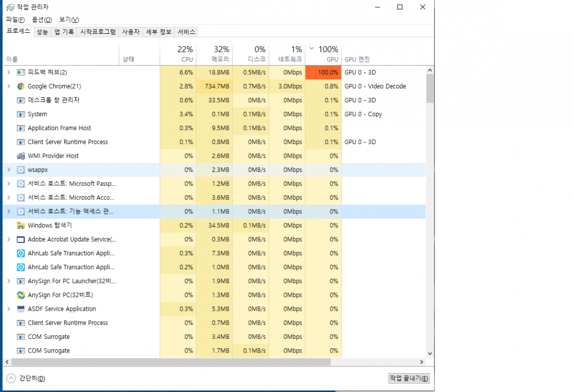The height and width of the screenshot is (392, 573).
Task: Open the 옵션 menu
Action: click(42, 20)
